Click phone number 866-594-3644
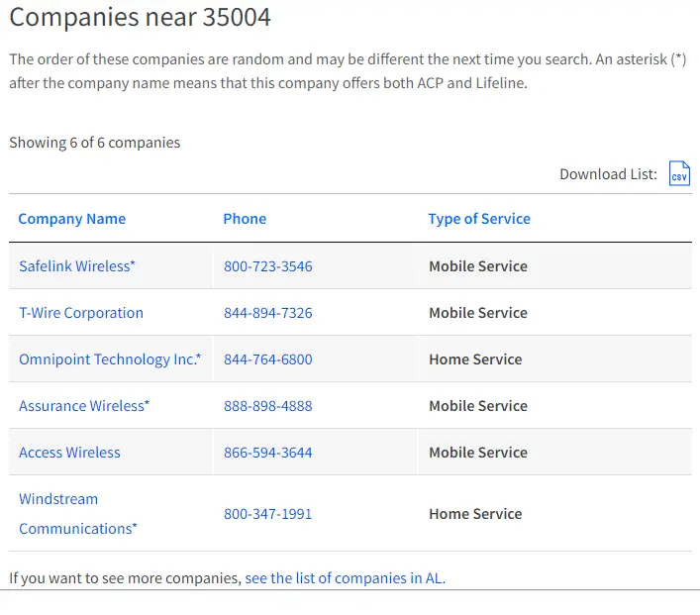700x615 pixels. coord(268,453)
